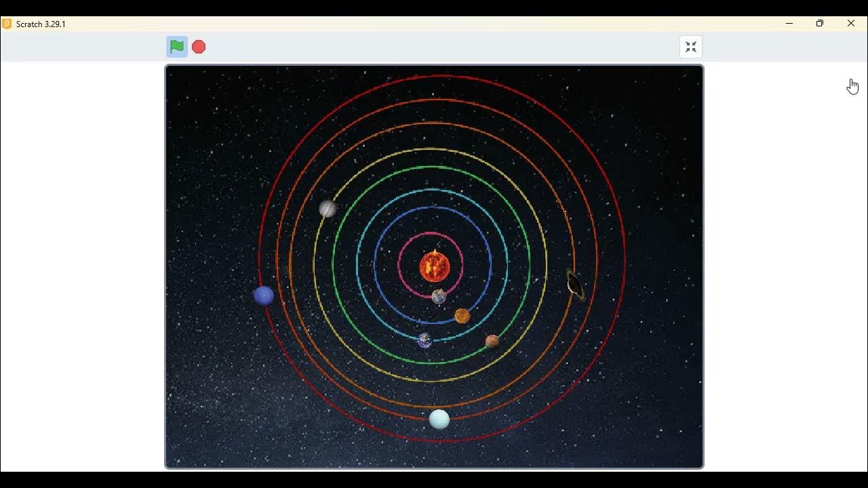Minimize the Scratch 3.29.1 window
Screen dimensions: 868x488
(x=789, y=24)
